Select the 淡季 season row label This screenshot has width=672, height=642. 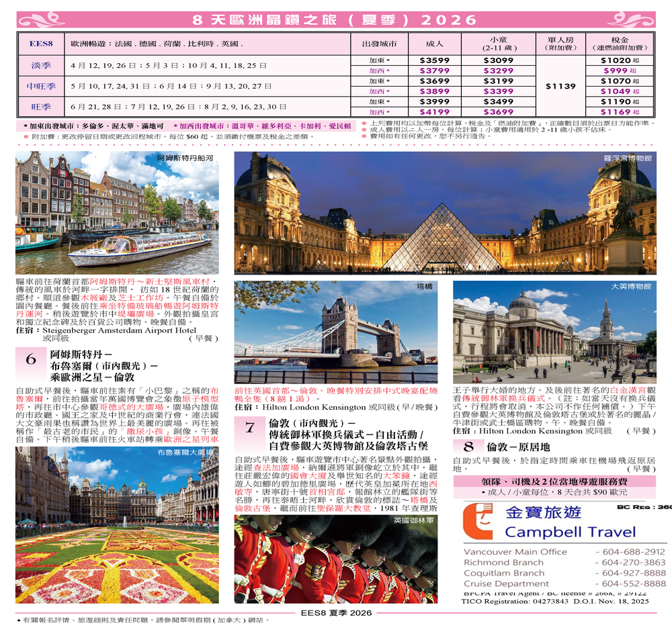(41, 66)
